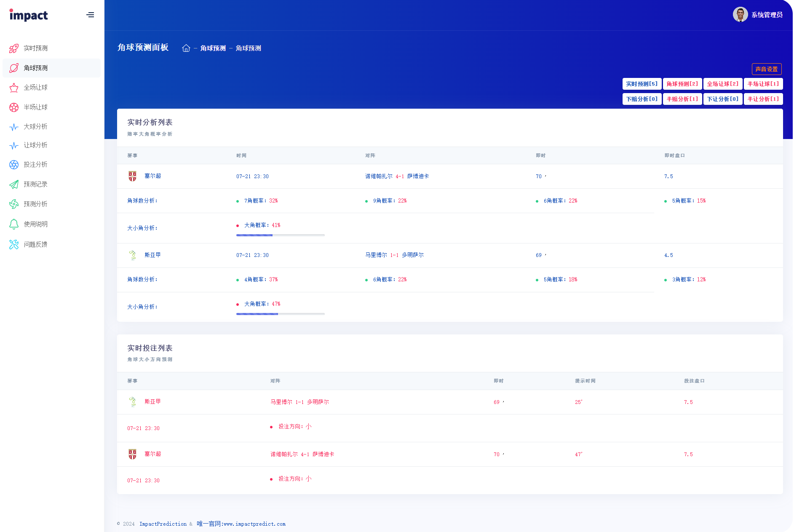Click the crown icon for 全场让球
794x532 pixels.
(14, 88)
